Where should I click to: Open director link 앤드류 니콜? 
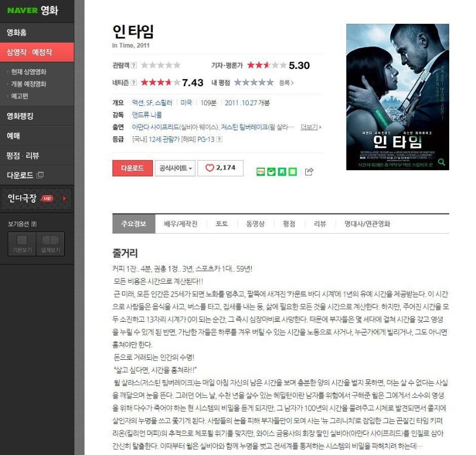pyautogui.click(x=147, y=115)
